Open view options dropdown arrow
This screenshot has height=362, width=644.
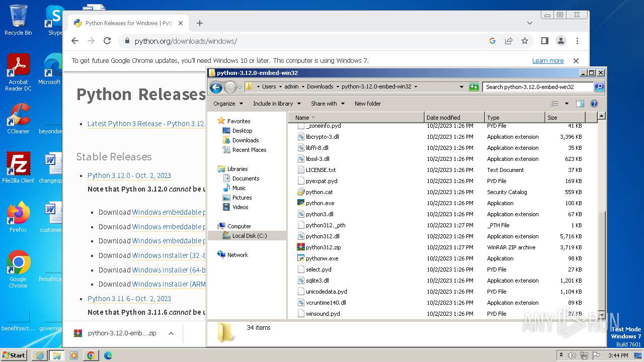click(566, 104)
